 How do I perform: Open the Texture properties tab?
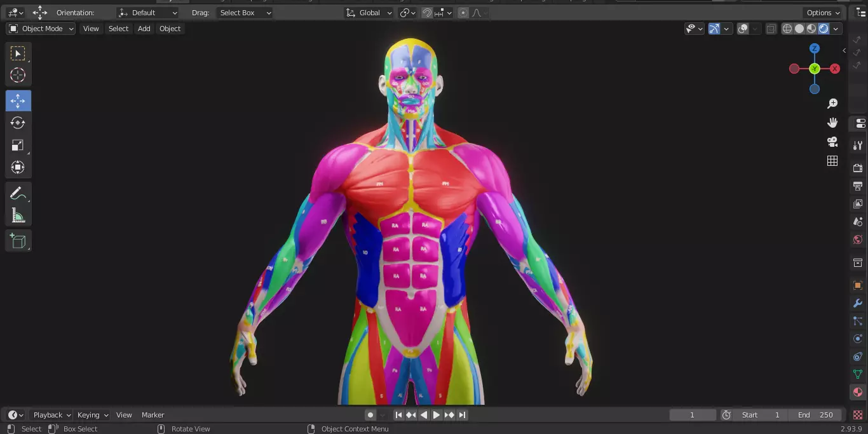coord(858,414)
